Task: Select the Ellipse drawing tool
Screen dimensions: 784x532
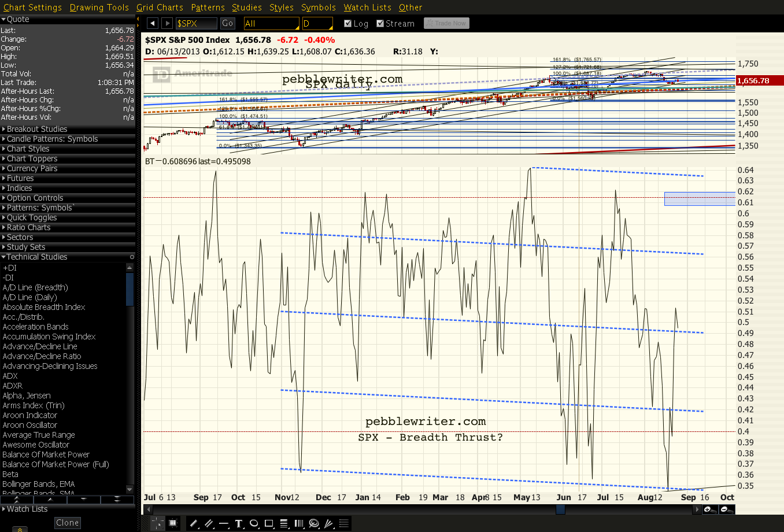Action: [x=254, y=523]
